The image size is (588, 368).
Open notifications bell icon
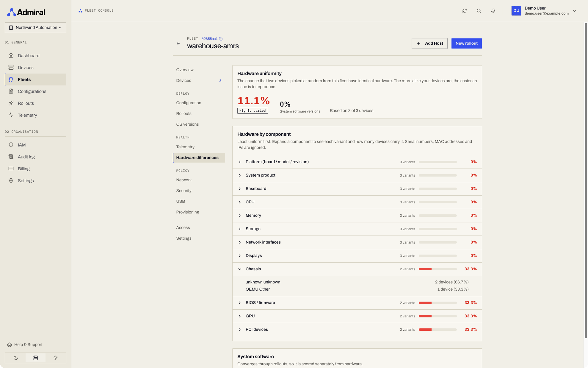(493, 11)
